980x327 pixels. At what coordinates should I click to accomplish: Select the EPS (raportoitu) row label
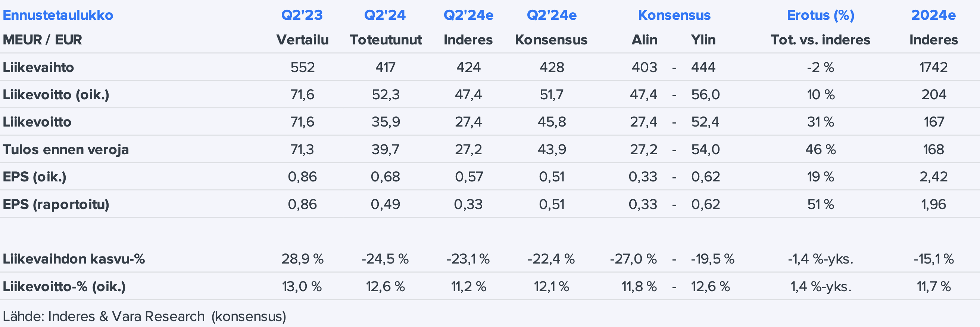[56, 205]
